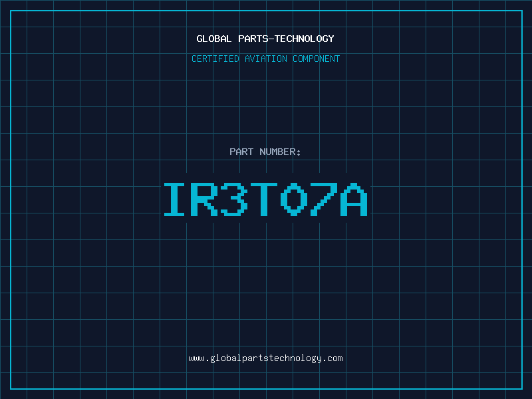
Task: Select the word CERTIFIED in the subtitle
Action: (215, 59)
